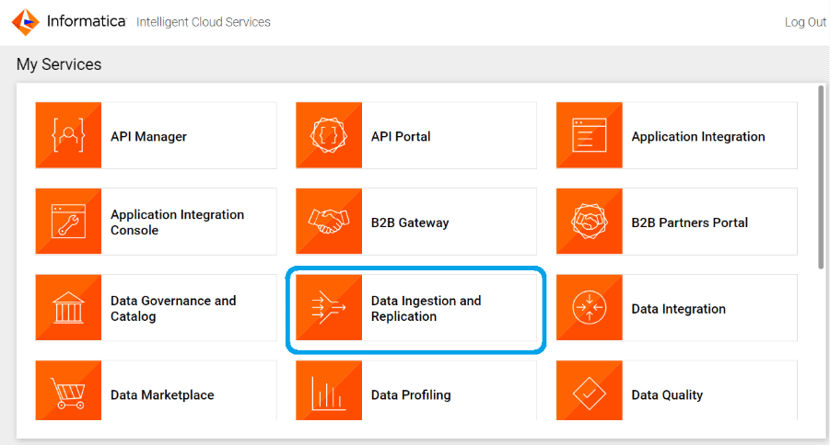This screenshot has height=445, width=830.
Task: Launch Data Quality service label
Action: (667, 395)
